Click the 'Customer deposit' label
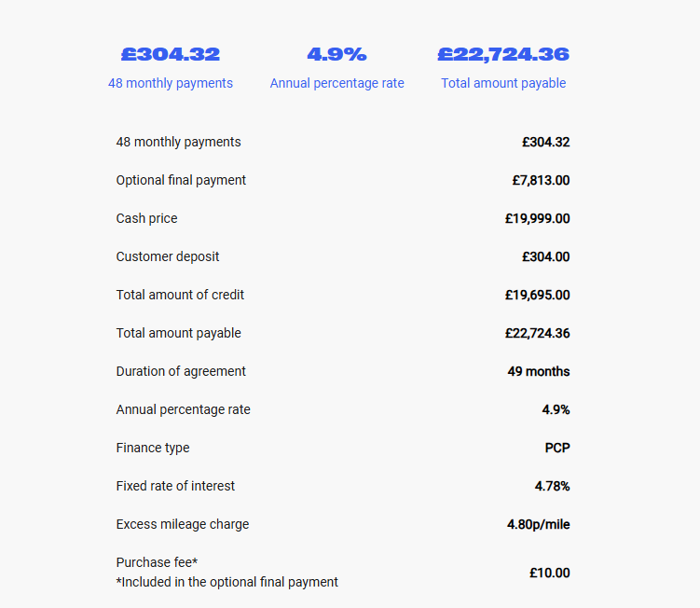The image size is (700, 608). [168, 256]
